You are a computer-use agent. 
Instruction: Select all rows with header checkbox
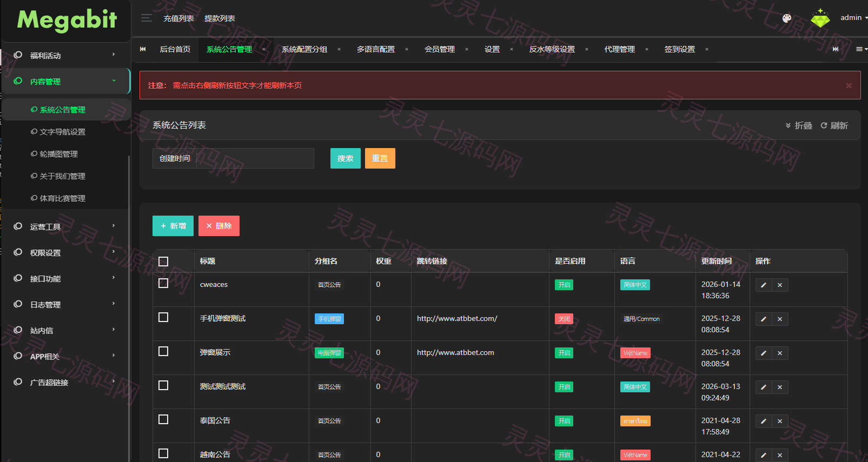click(163, 262)
